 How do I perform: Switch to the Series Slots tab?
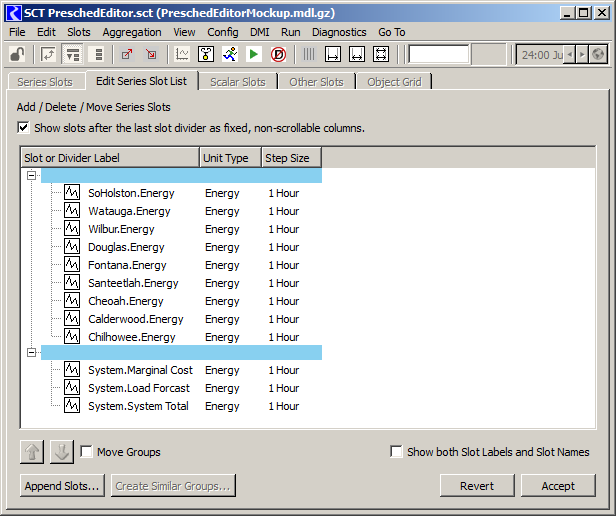[x=45, y=82]
